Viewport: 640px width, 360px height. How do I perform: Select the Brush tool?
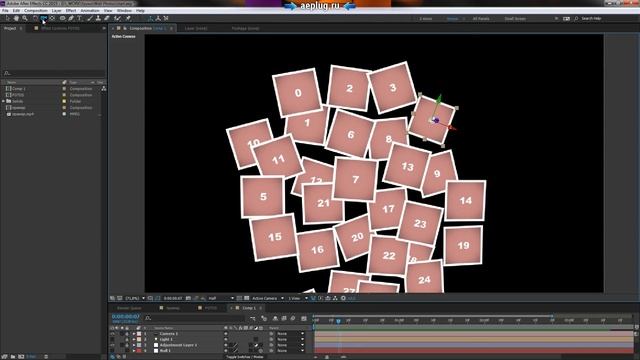coord(90,18)
